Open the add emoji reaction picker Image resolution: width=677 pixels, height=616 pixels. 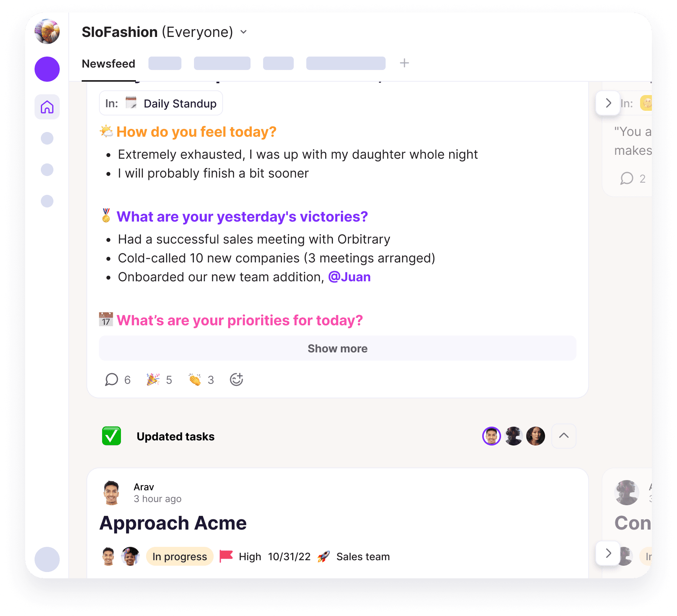(236, 379)
